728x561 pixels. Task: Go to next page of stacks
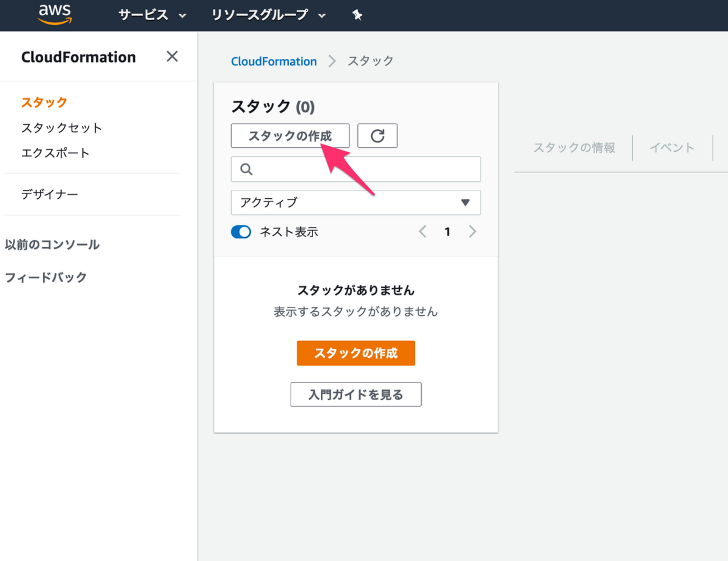pos(472,232)
